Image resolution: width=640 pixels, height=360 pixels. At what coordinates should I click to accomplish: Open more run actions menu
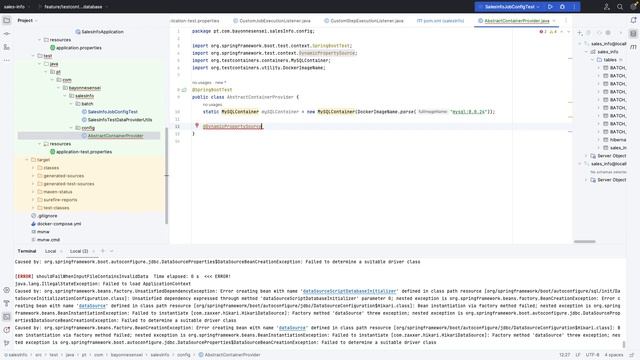click(574, 7)
